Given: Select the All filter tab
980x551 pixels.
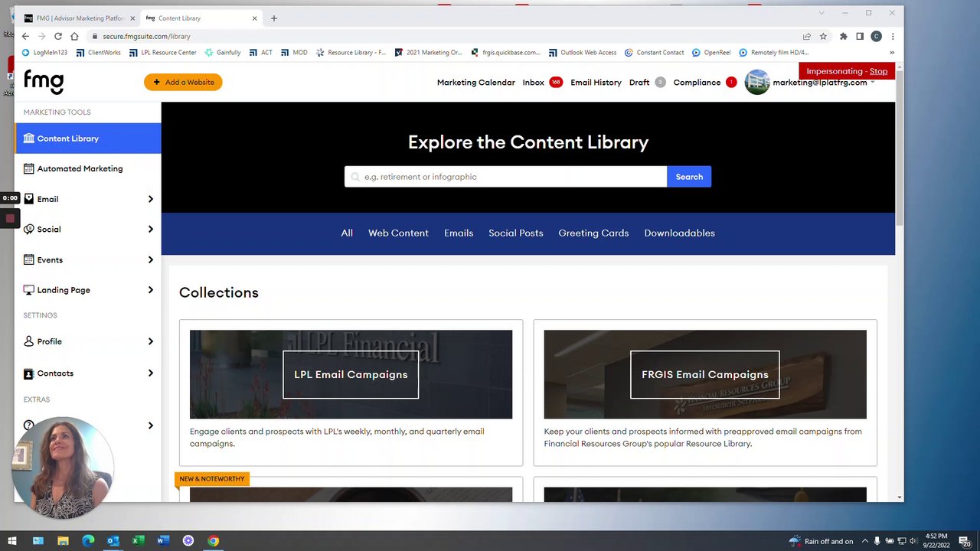Looking at the screenshot, I should [347, 233].
